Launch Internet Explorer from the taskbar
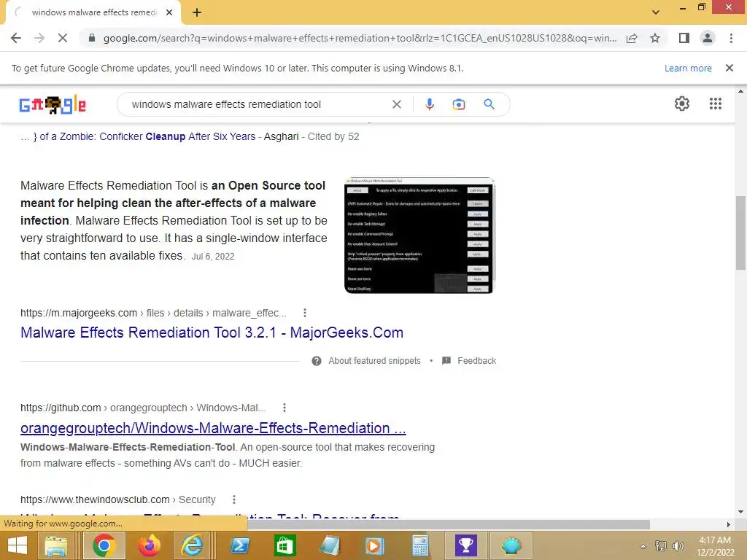747x560 pixels. (193, 545)
